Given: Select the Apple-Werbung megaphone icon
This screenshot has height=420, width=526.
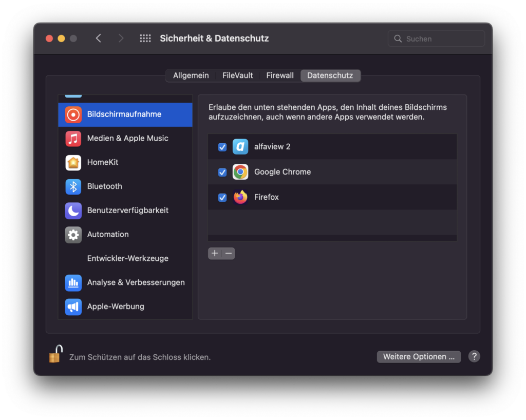Looking at the screenshot, I should tap(73, 307).
